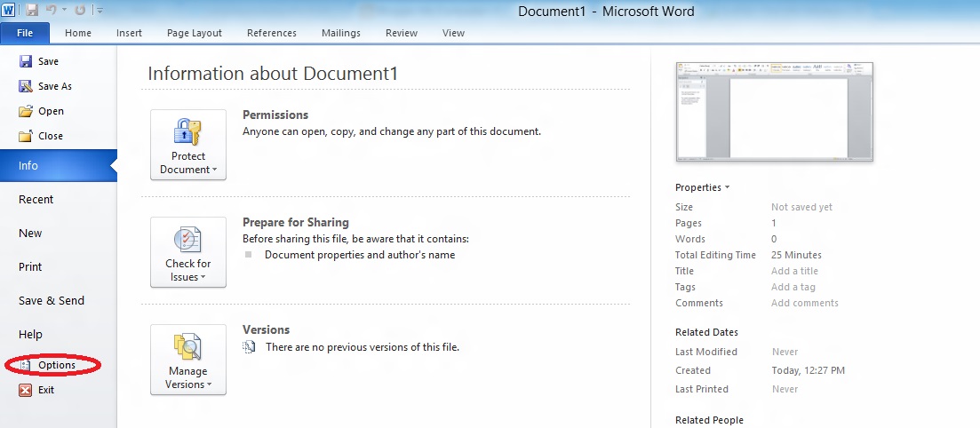Click the 'Information about Document1' heading

click(273, 74)
